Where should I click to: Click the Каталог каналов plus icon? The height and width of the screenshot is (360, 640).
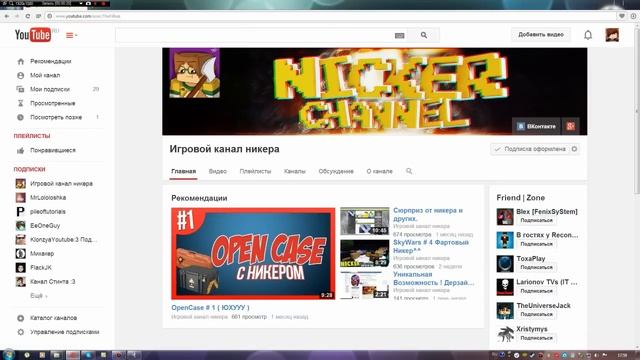(x=21, y=318)
